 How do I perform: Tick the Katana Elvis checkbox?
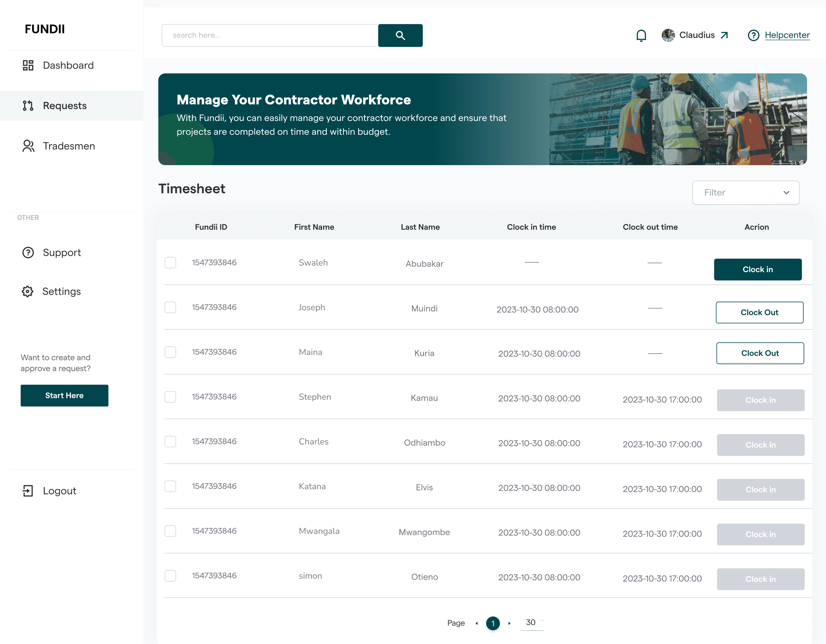click(x=170, y=486)
